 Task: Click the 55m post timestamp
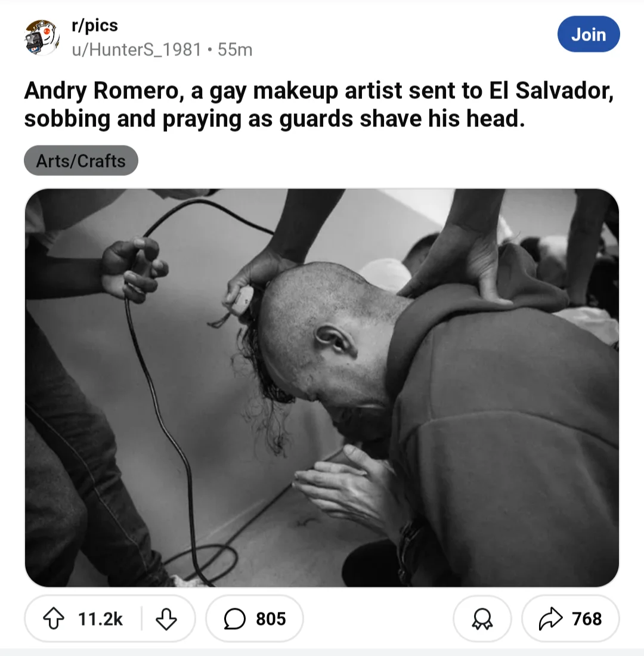(x=235, y=49)
